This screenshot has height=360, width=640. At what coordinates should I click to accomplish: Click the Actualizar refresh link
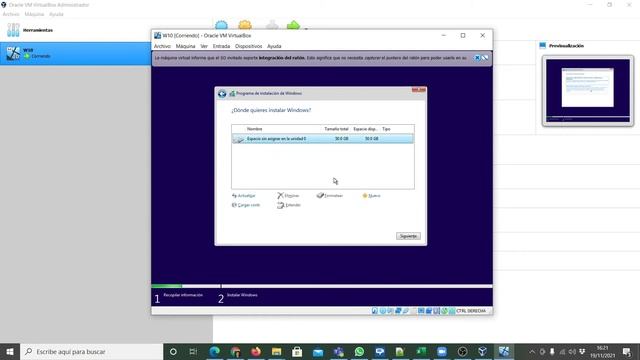point(244,196)
